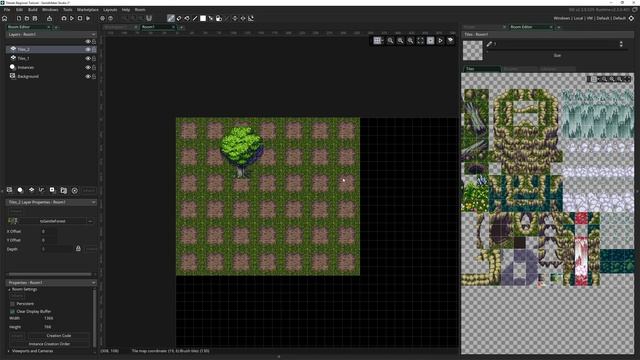Clean the project build cache

[x=88, y=18]
